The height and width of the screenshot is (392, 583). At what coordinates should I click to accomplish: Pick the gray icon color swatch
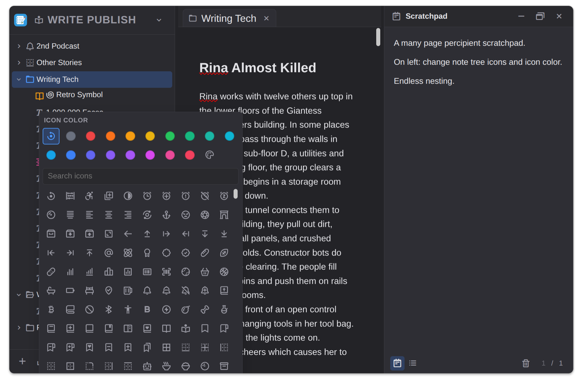pyautogui.click(x=71, y=136)
